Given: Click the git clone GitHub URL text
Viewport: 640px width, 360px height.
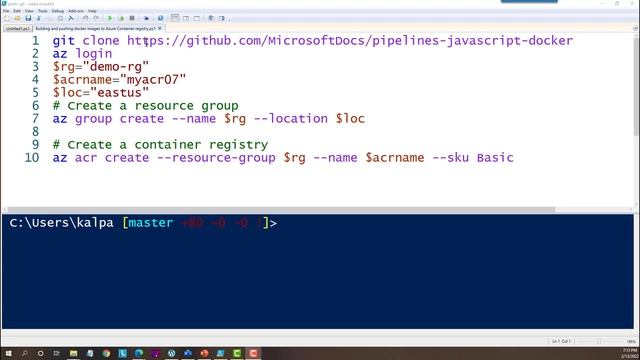Looking at the screenshot, I should pos(350,40).
